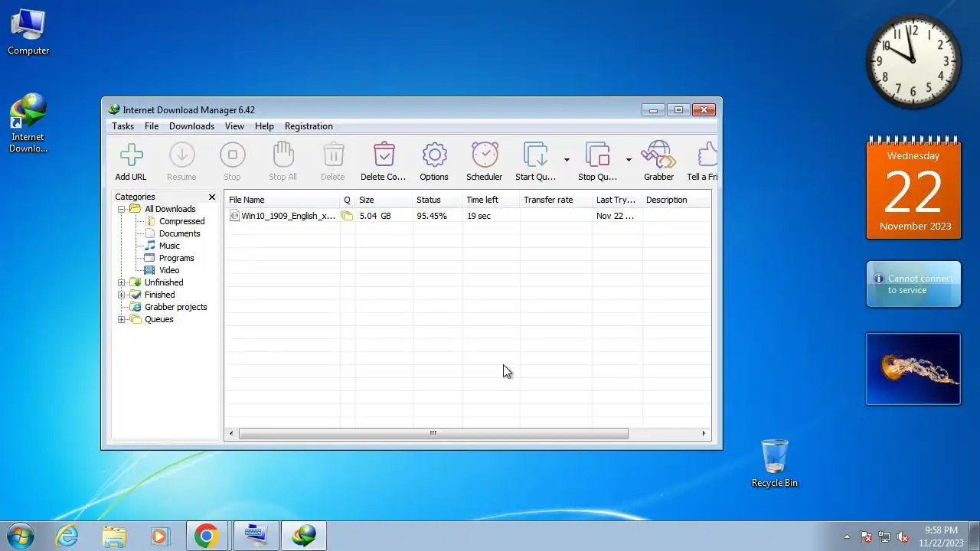
Task: Click the Tell a Friend thumbs-up icon
Action: point(707,155)
